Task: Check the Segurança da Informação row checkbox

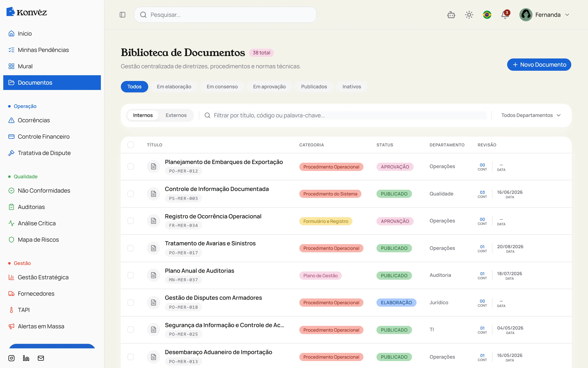Action: click(131, 330)
